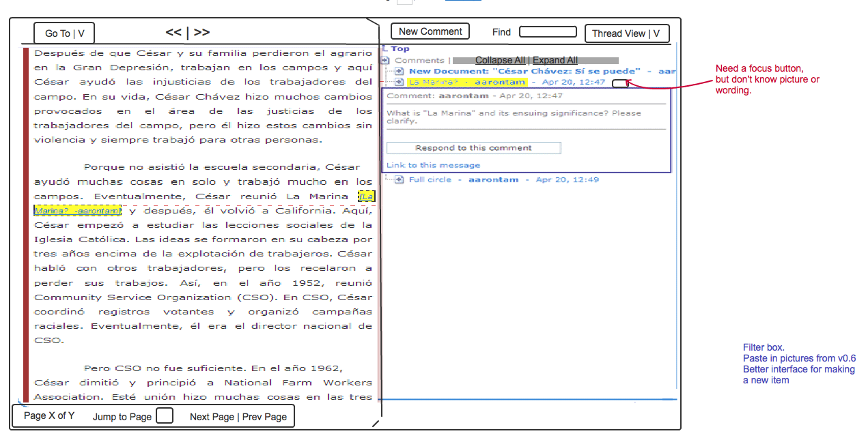Expand All comment threads

(555, 61)
